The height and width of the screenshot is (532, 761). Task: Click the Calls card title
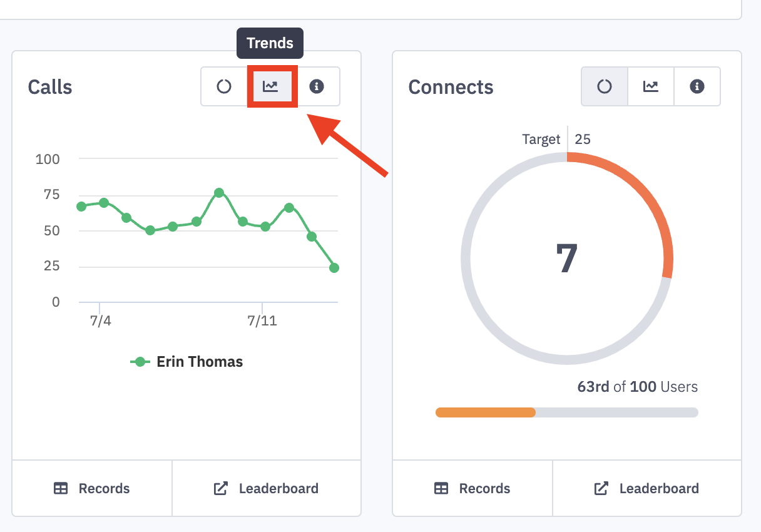click(x=50, y=87)
